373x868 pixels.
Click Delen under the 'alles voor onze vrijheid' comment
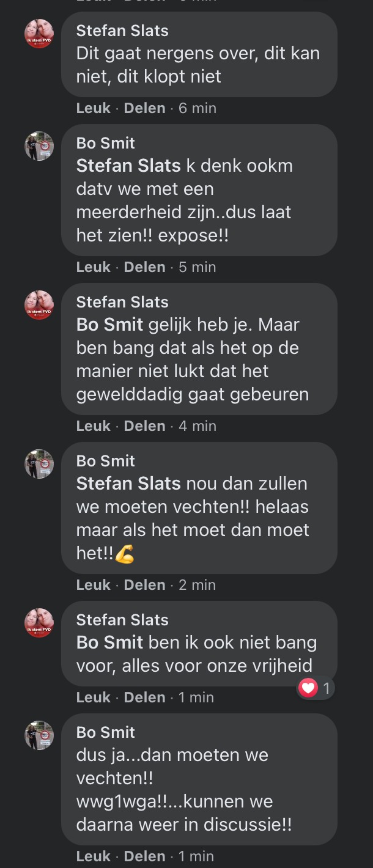point(144,697)
